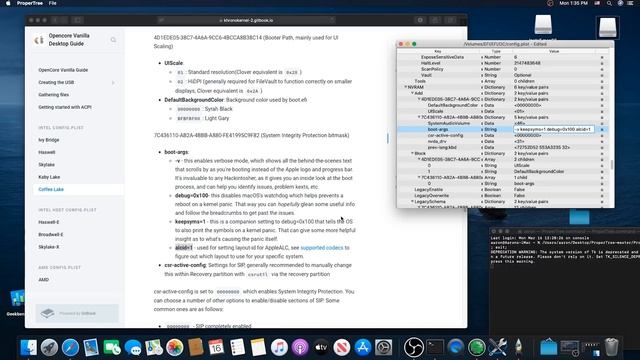Open the AMD config page link

[x=44, y=280]
